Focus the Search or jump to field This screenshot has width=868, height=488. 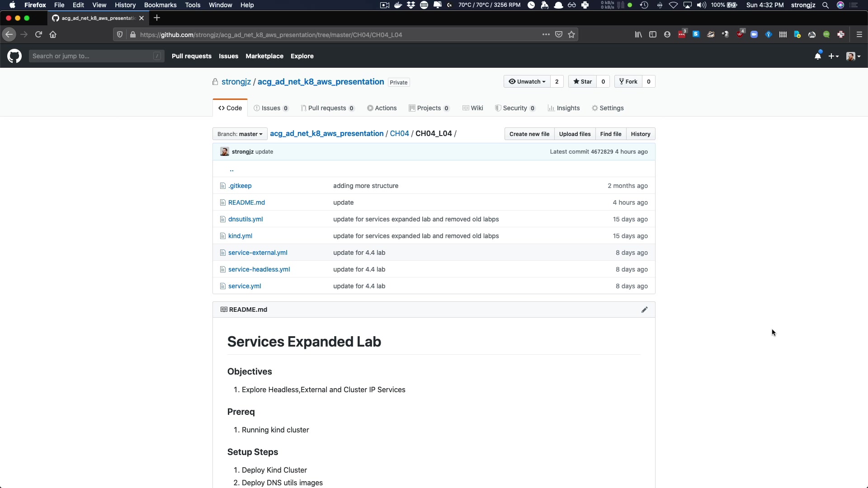(x=96, y=56)
